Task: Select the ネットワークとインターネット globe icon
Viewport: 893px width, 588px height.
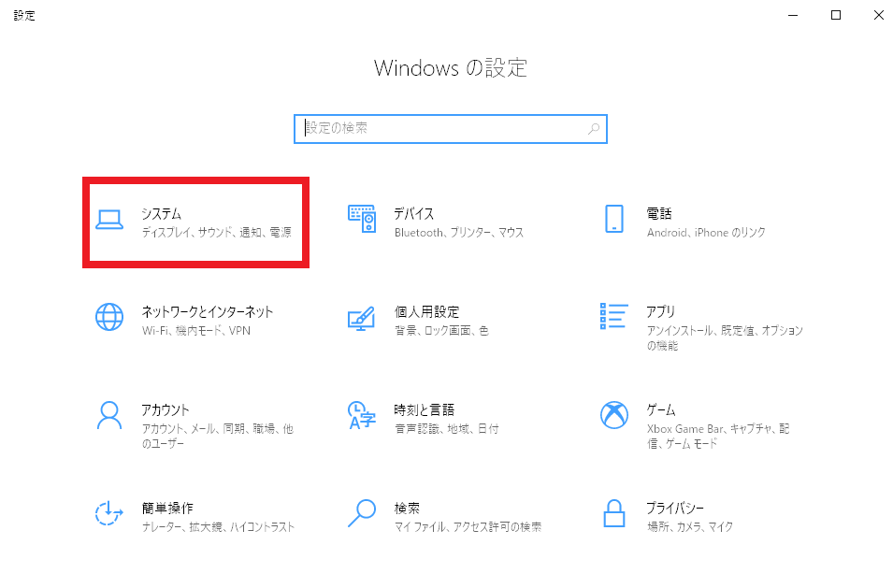Action: (x=109, y=317)
